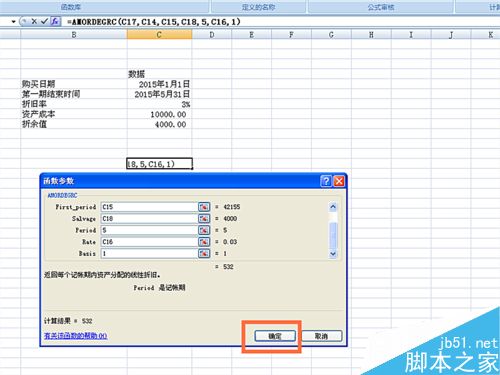Click the 定义的名称 ribbon group label
Screen dimensions: 500x375
click(x=258, y=7)
